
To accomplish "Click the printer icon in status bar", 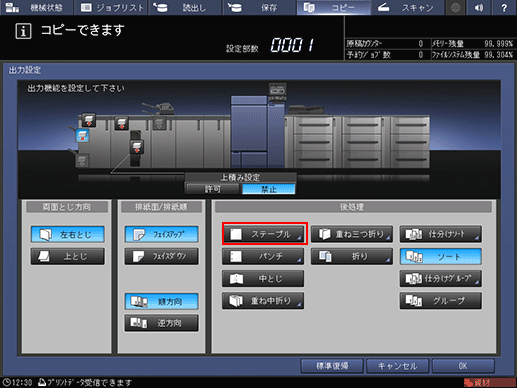I will (42, 383).
